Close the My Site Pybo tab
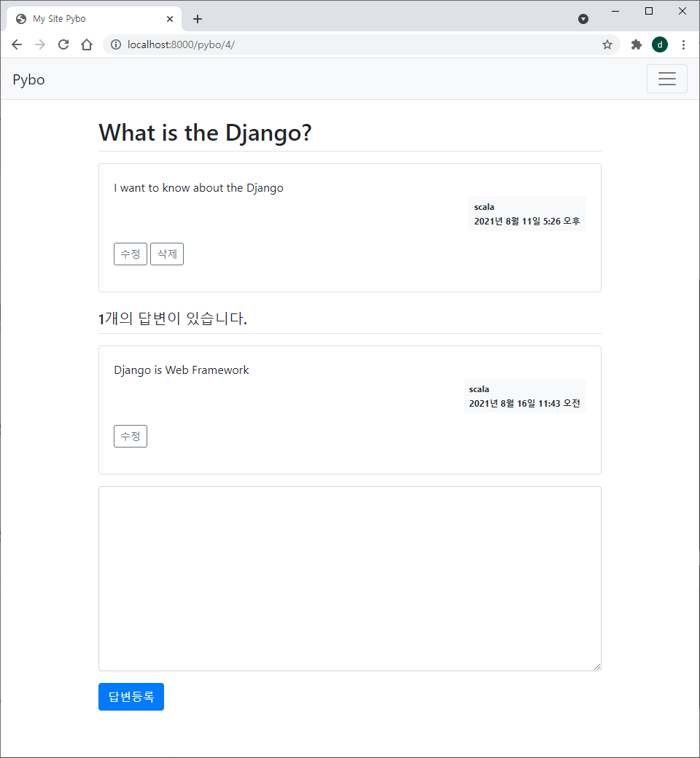The image size is (700, 758). tap(170, 19)
